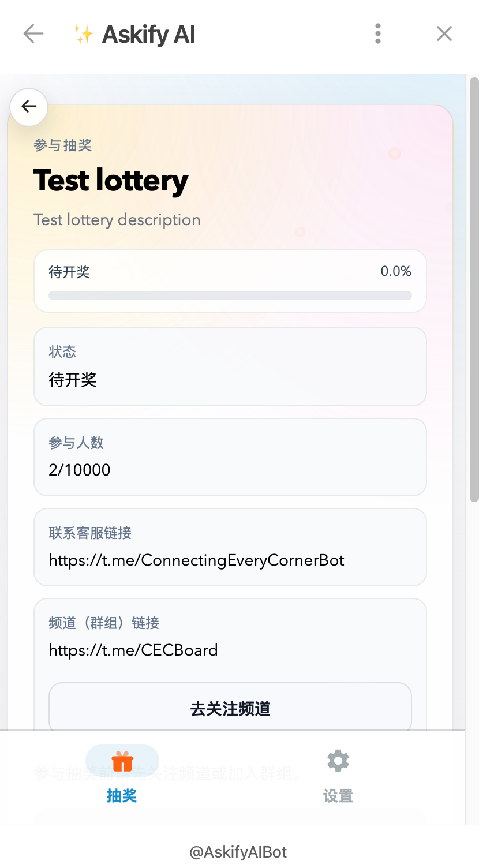Select the 抽奖 tab label
Image resolution: width=479 pixels, height=868 pixels.
(x=122, y=796)
